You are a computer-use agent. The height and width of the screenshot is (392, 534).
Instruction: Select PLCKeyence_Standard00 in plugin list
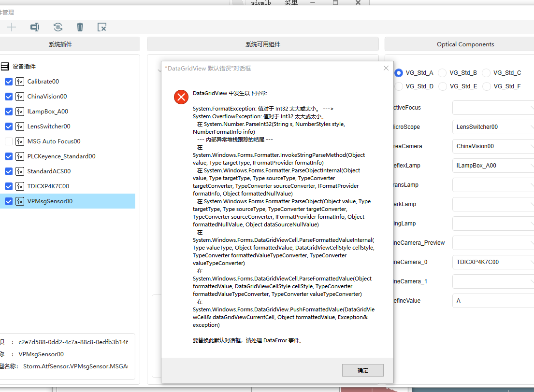[x=61, y=156]
